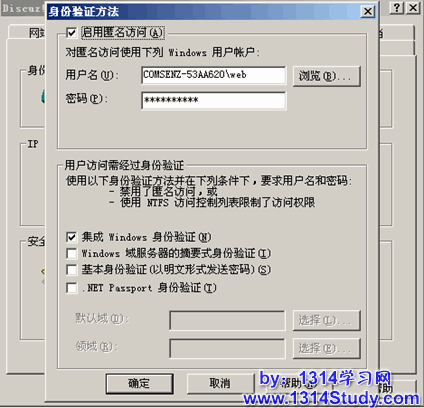Uncheck the 启用匿名访问 checkbox
Screen dimensions: 424x408
coord(72,33)
